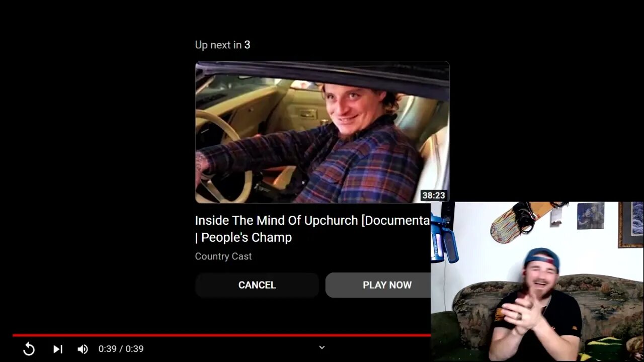Cancel the autoplay countdown

pos(257,285)
